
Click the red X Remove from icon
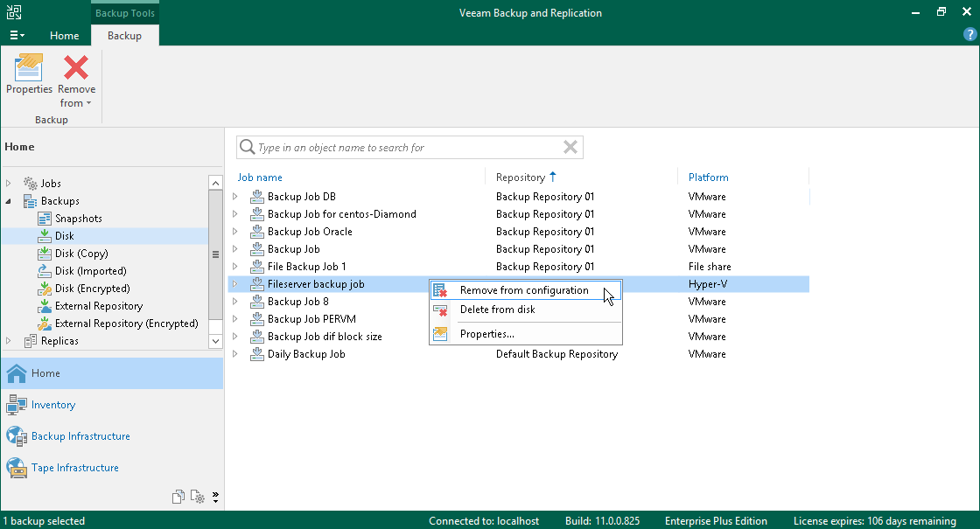point(76,67)
